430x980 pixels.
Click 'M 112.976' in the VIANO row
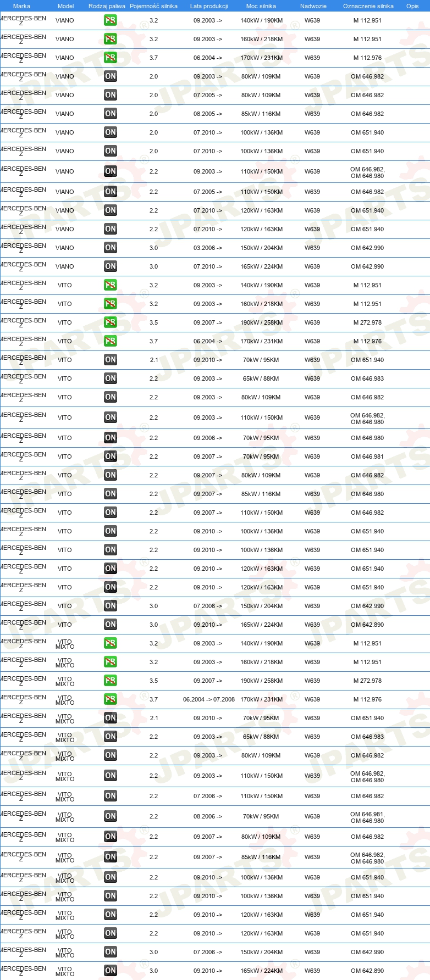coord(367,58)
